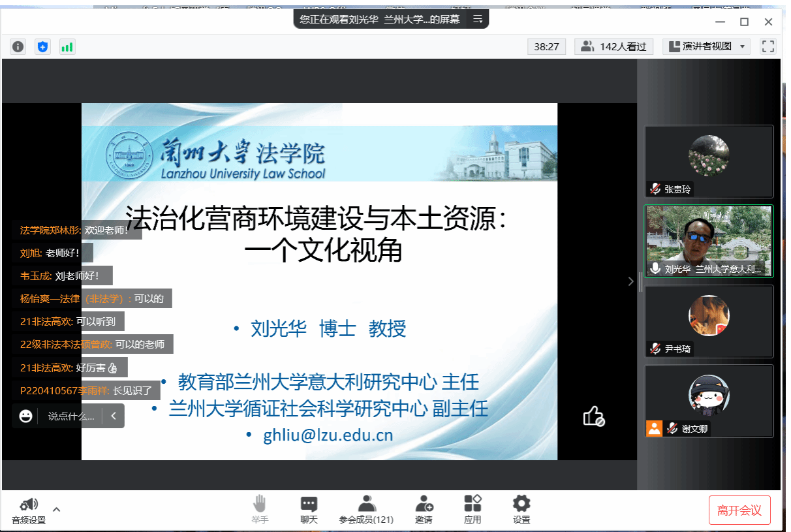
Task: Click the muted mic icon beside 尹书琦
Action: tap(655, 349)
